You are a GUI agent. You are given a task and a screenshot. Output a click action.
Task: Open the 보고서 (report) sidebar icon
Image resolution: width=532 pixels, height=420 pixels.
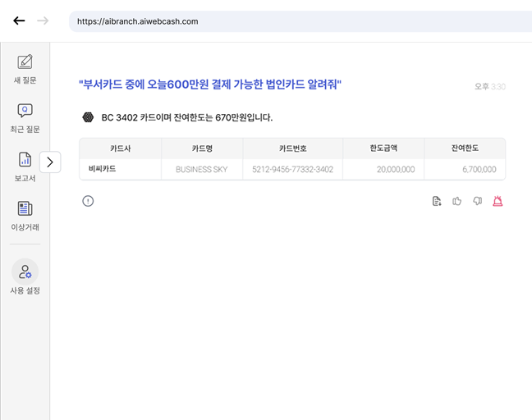coord(25,161)
